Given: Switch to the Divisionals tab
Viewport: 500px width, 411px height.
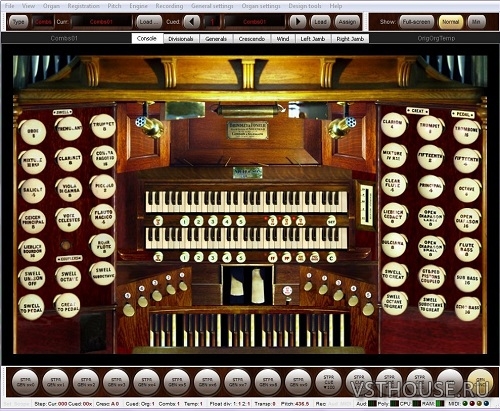Looking at the screenshot, I should point(181,39).
